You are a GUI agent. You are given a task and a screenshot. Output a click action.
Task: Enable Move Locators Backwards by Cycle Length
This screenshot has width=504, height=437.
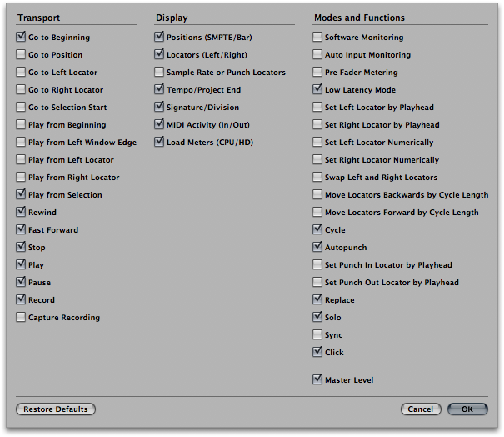click(x=317, y=194)
